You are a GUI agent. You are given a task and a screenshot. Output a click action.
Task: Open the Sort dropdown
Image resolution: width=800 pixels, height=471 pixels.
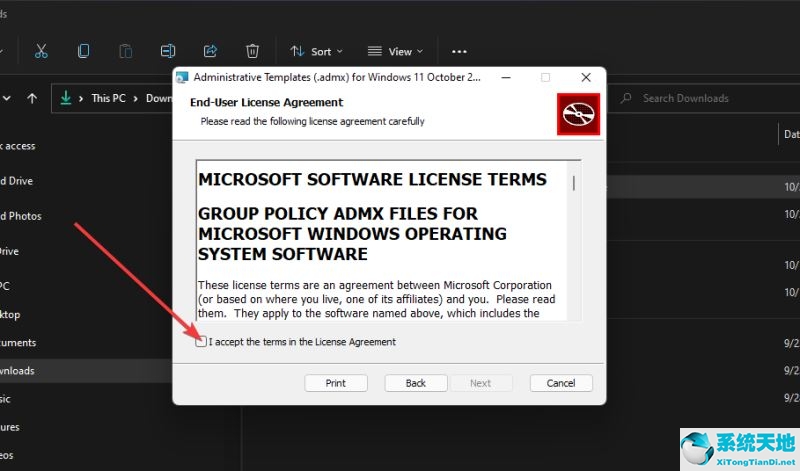pyautogui.click(x=316, y=52)
